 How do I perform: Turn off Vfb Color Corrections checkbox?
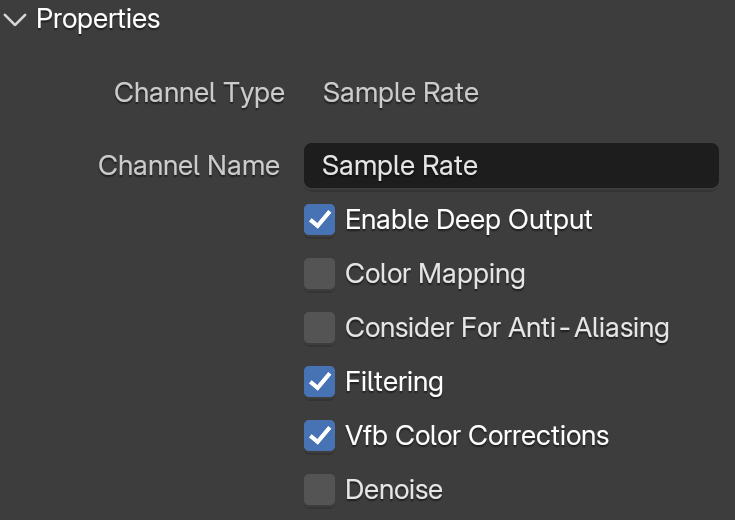pos(319,436)
